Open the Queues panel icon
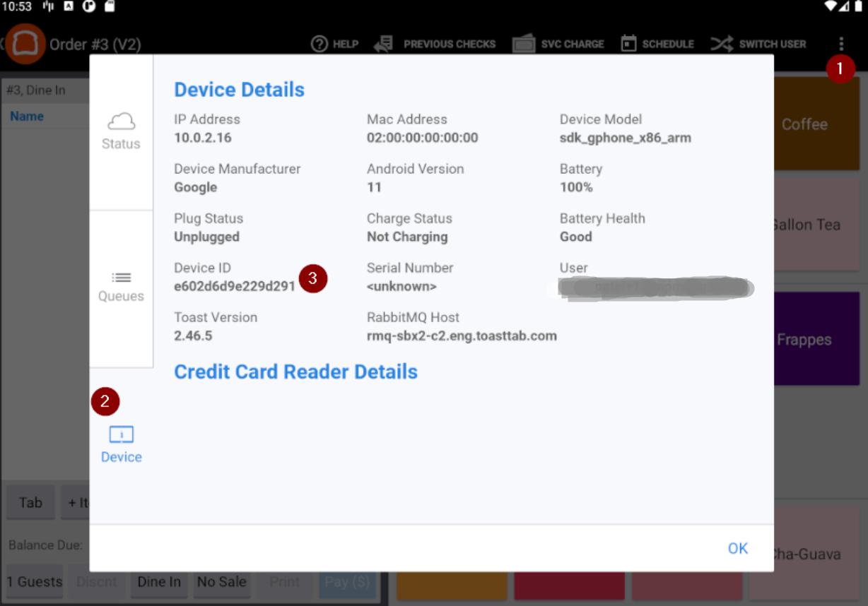The image size is (868, 606). [x=120, y=283]
